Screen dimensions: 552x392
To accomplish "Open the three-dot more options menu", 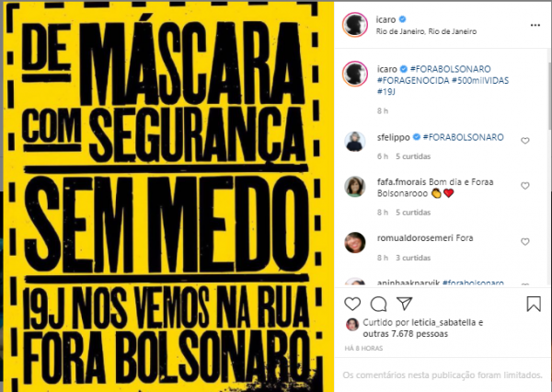I will pos(535,25).
